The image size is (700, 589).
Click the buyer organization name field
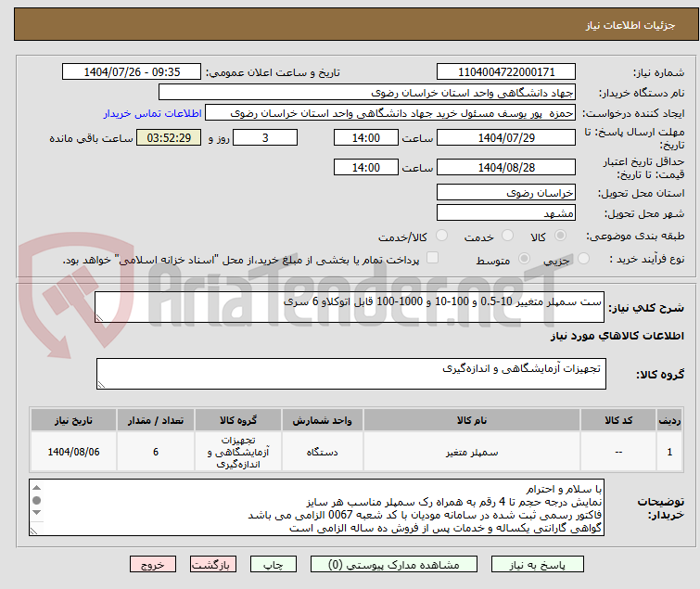(x=367, y=93)
